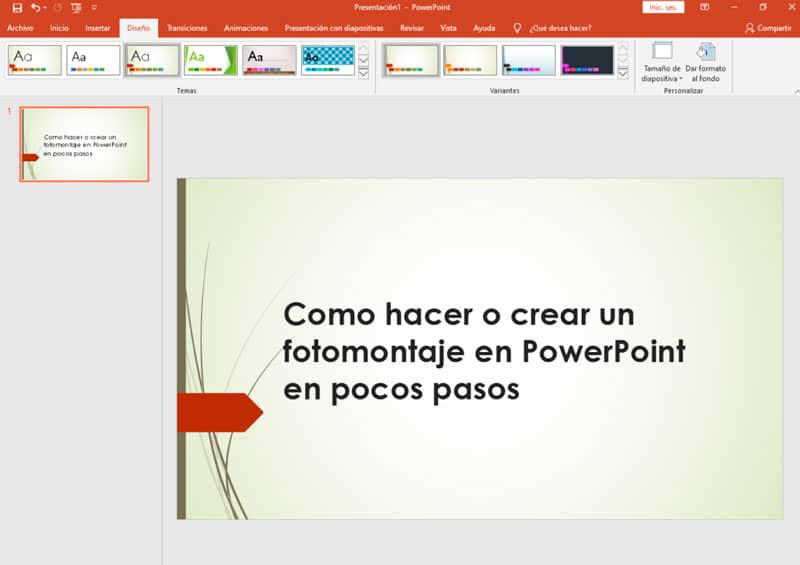Select slide 1 thumbnail in the panel
This screenshot has height=565, width=800.
[84, 144]
